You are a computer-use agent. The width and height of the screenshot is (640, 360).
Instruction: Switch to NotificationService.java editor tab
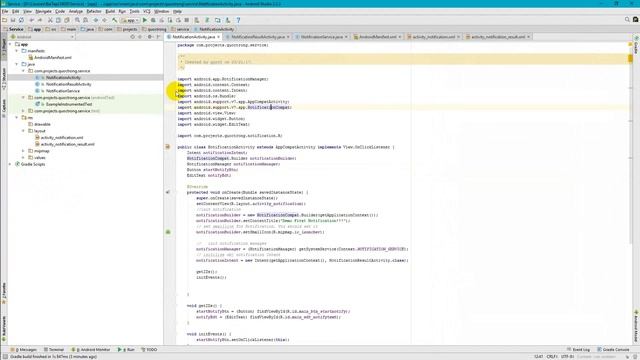pos(322,37)
